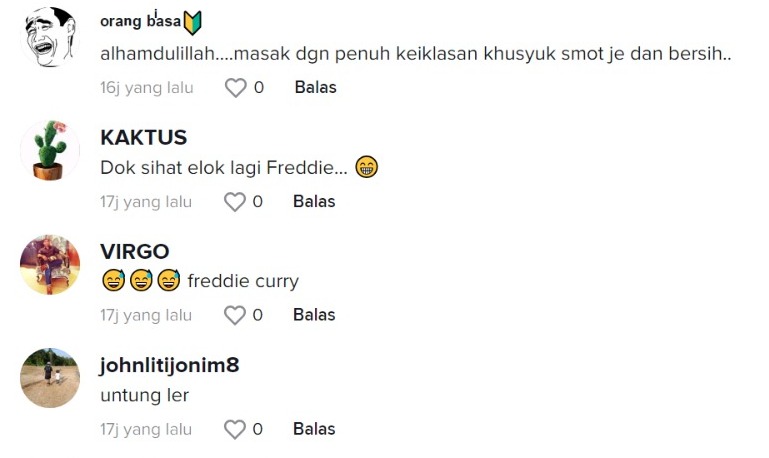Visit the VIRGO user profile name

[x=135, y=252]
